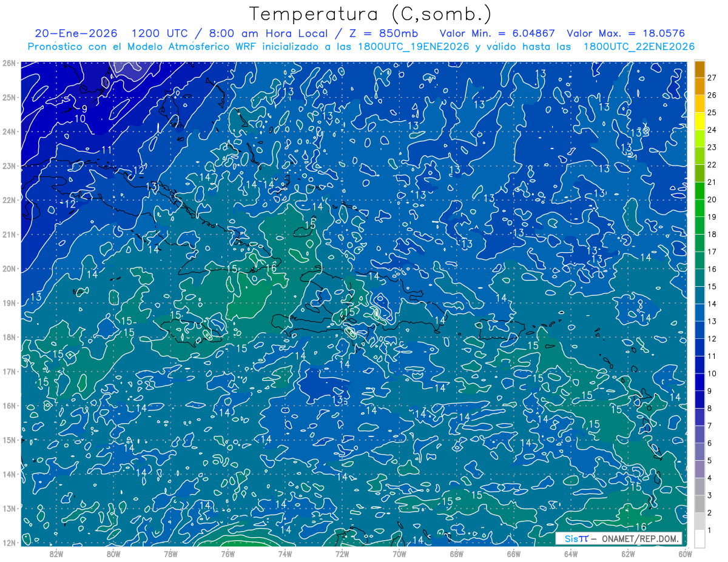This screenshot has height=562, width=728.
Task: Click the color scale value 18
Action: (x=712, y=234)
